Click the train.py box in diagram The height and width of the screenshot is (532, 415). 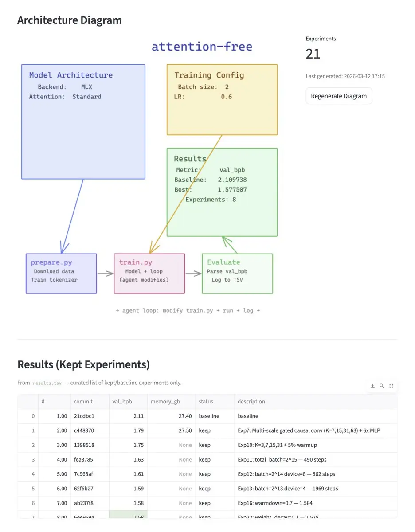point(149,274)
